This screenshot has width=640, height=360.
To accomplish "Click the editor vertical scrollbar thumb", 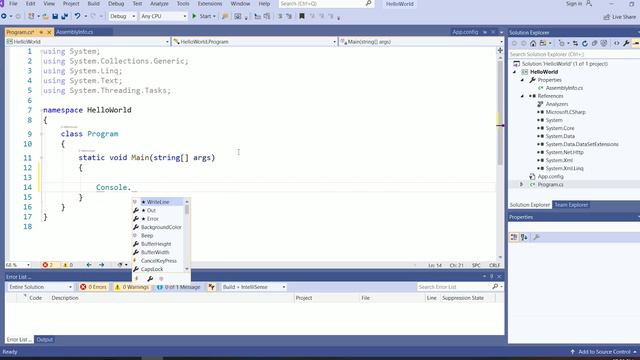I will (x=500, y=113).
